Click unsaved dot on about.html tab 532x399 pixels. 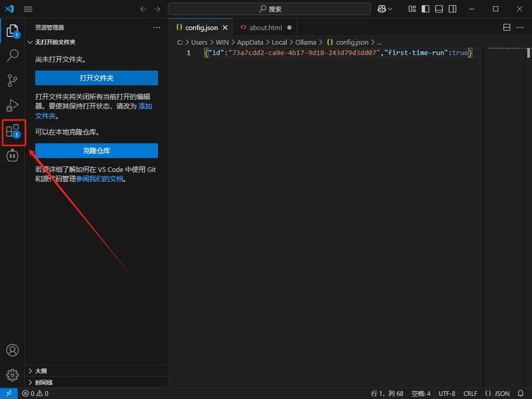tap(289, 28)
